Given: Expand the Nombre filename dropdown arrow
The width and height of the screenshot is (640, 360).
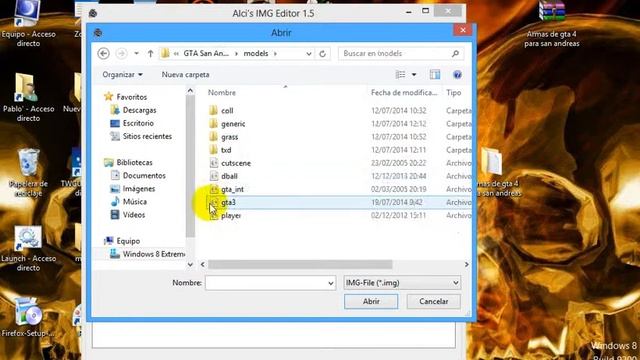Looking at the screenshot, I should pyautogui.click(x=331, y=283).
